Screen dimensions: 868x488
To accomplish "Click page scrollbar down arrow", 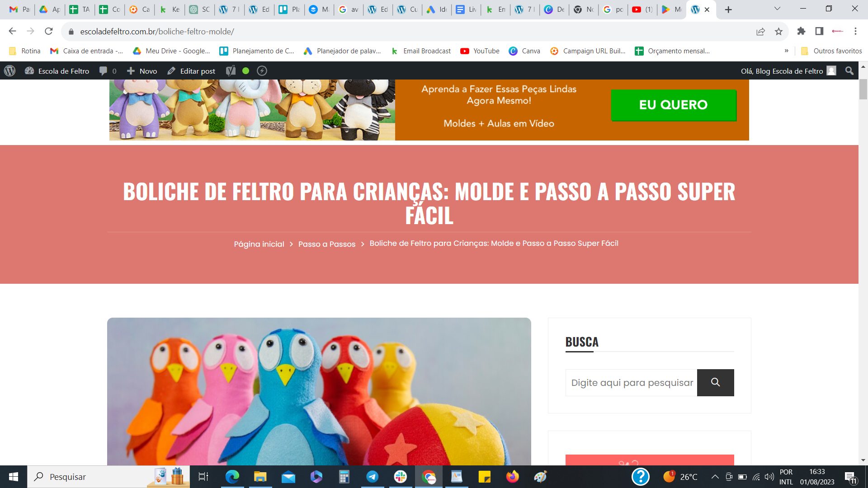I will pyautogui.click(x=863, y=460).
